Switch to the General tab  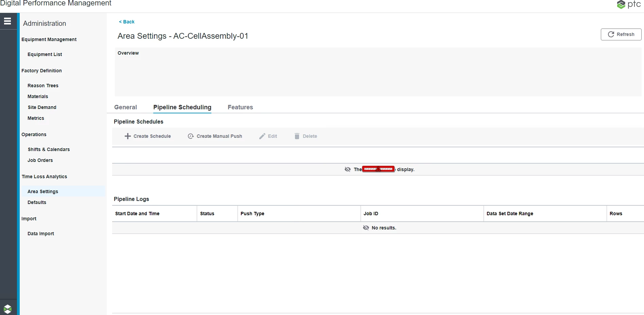125,107
